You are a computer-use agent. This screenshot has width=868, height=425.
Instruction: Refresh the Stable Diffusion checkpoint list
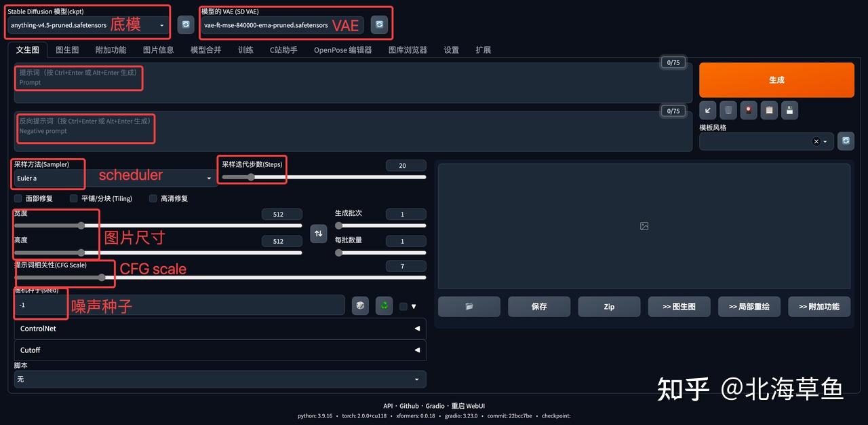click(186, 25)
